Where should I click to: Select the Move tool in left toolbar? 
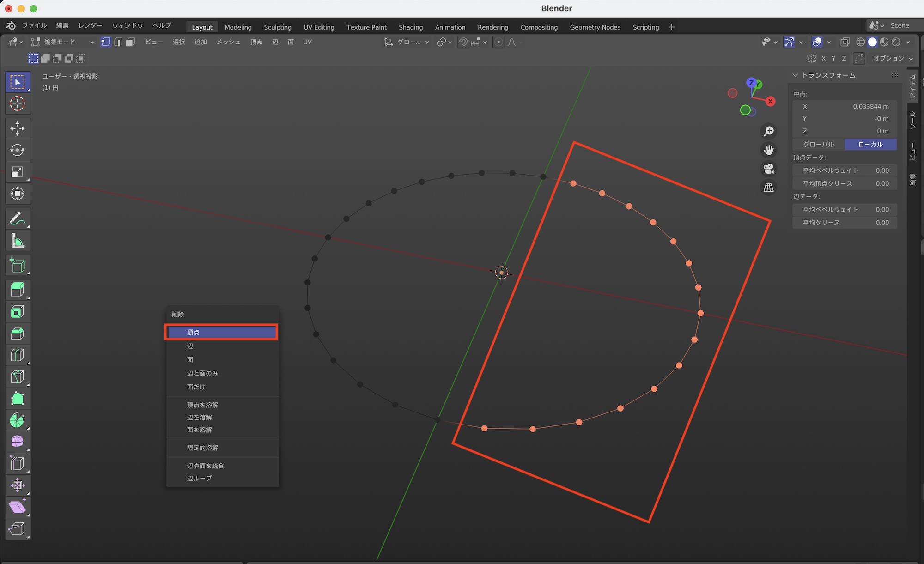click(18, 128)
